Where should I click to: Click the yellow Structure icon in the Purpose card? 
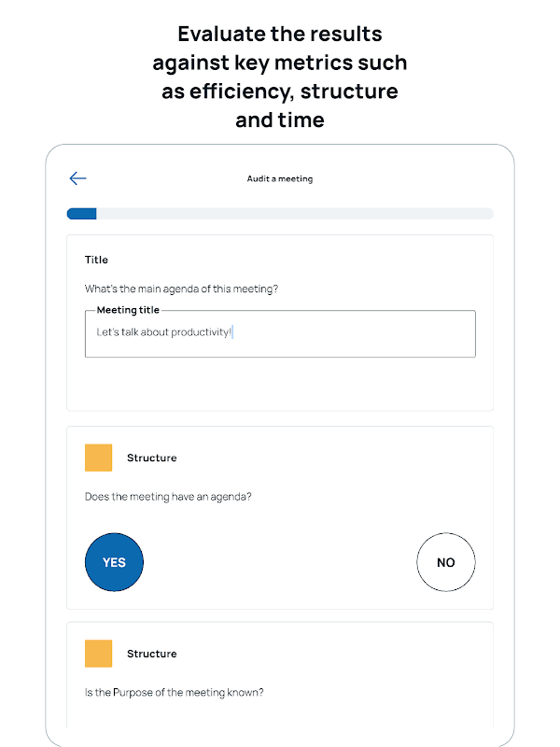(98, 654)
